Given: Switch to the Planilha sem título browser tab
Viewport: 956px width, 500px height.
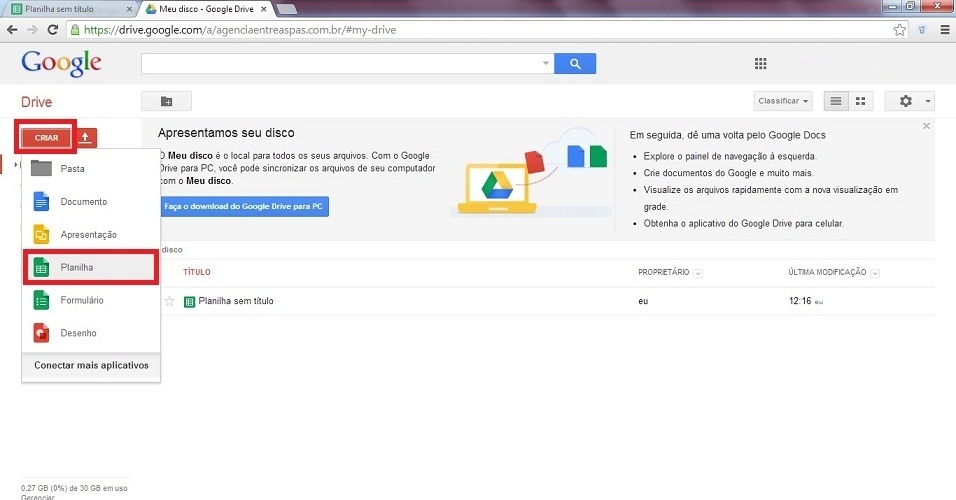Looking at the screenshot, I should [71, 9].
